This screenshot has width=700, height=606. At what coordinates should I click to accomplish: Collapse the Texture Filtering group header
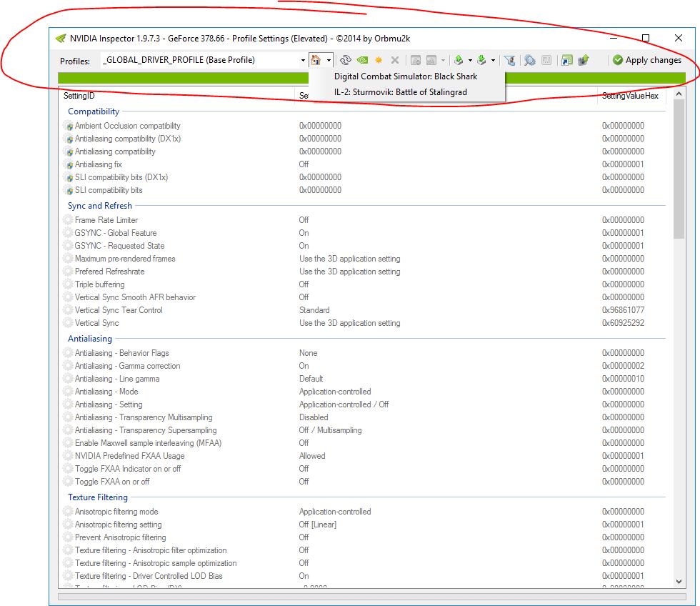98,497
